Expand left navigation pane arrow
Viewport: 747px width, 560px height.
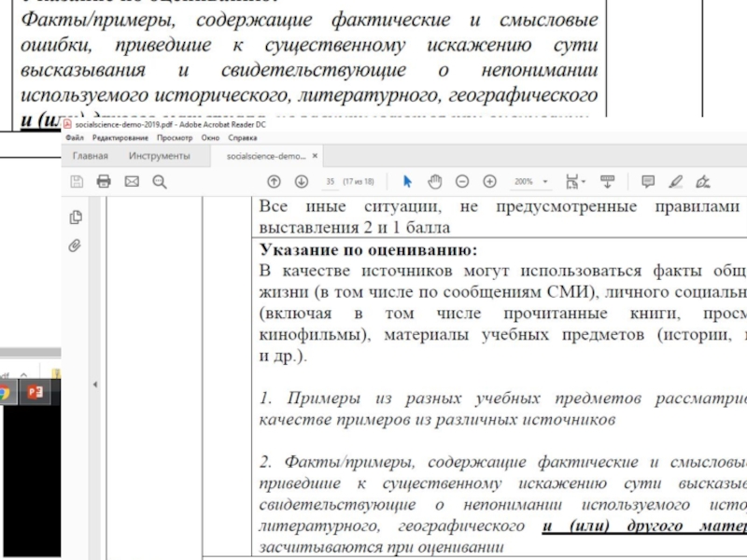(x=95, y=384)
